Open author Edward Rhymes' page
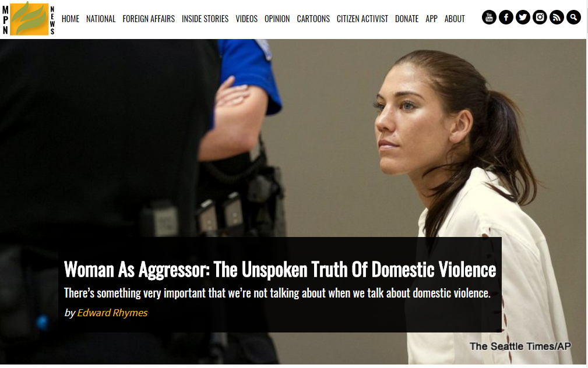The image size is (588, 368). click(x=112, y=313)
